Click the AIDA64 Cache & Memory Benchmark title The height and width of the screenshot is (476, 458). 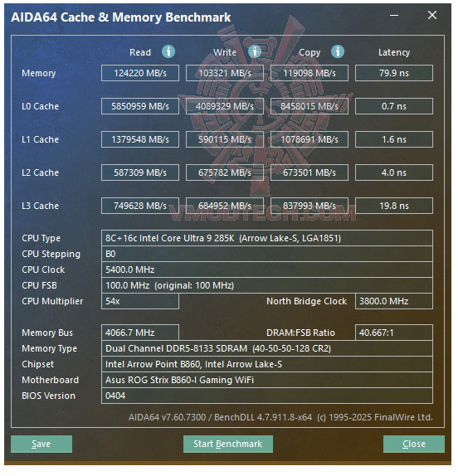click(121, 17)
